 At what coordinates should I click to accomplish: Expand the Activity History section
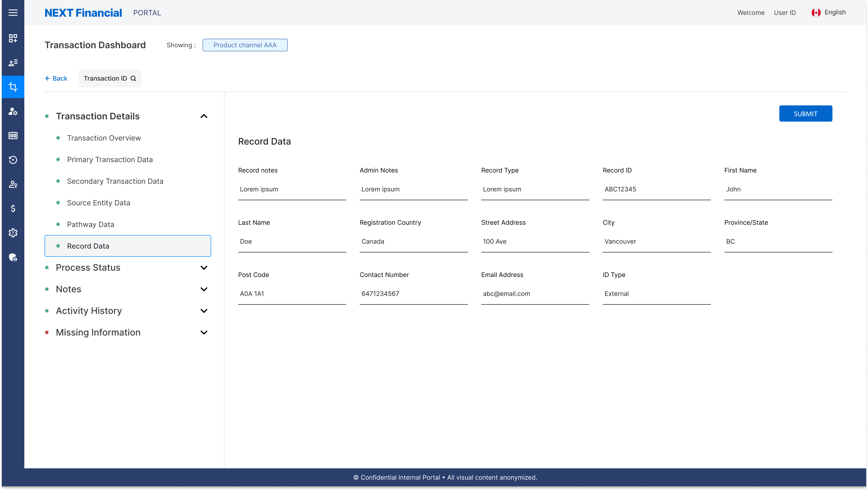(x=204, y=311)
